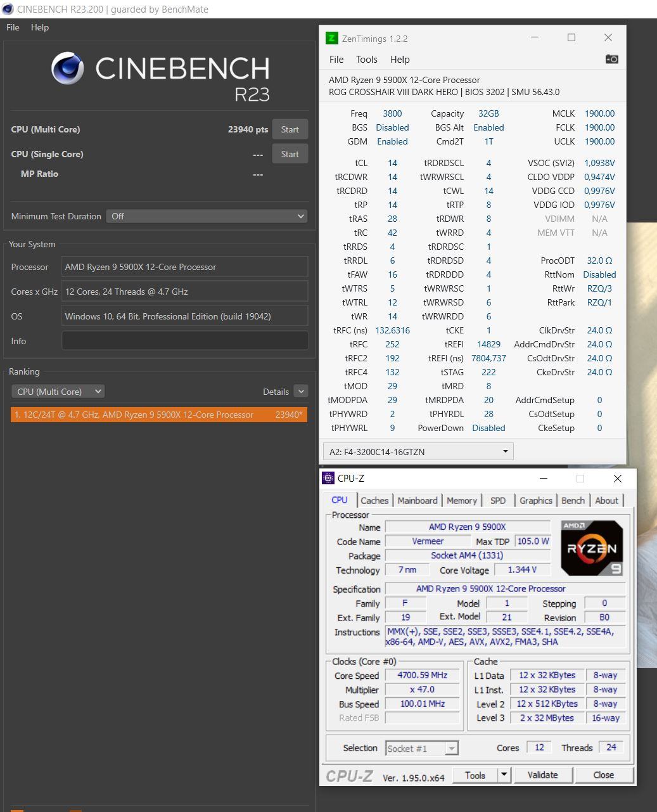Screen dimensions: 657x812
Task: Click the Processor name field in Cinebench
Action: point(185,267)
